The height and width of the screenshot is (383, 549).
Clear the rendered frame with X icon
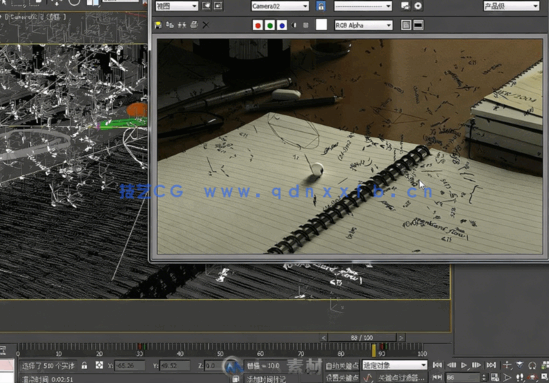click(x=206, y=25)
